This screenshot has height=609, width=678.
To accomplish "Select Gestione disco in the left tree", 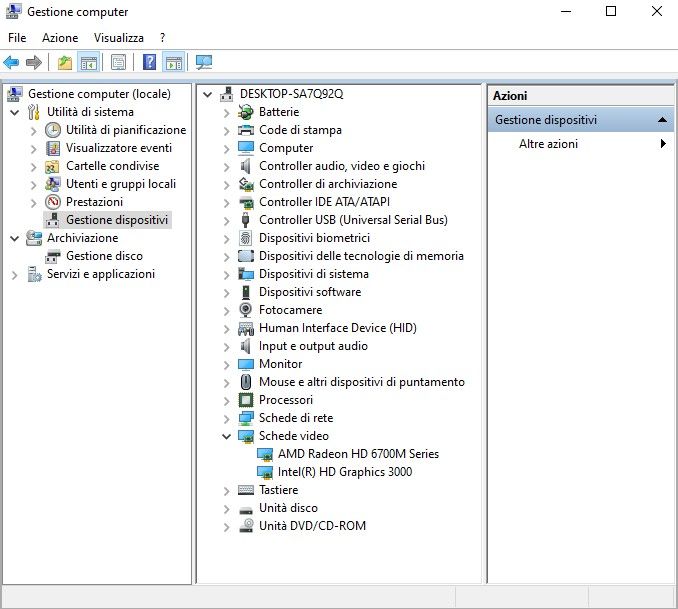I will point(104,256).
